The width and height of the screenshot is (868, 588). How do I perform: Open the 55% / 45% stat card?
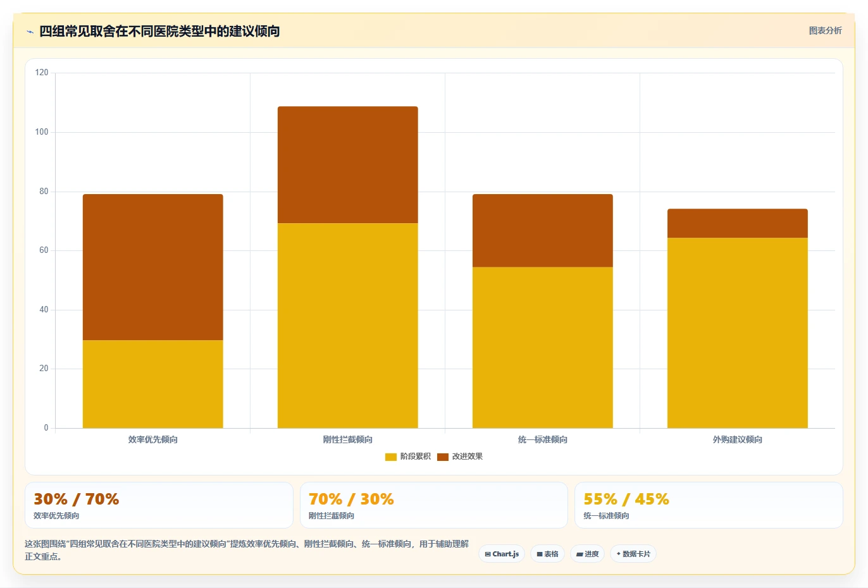click(x=709, y=505)
